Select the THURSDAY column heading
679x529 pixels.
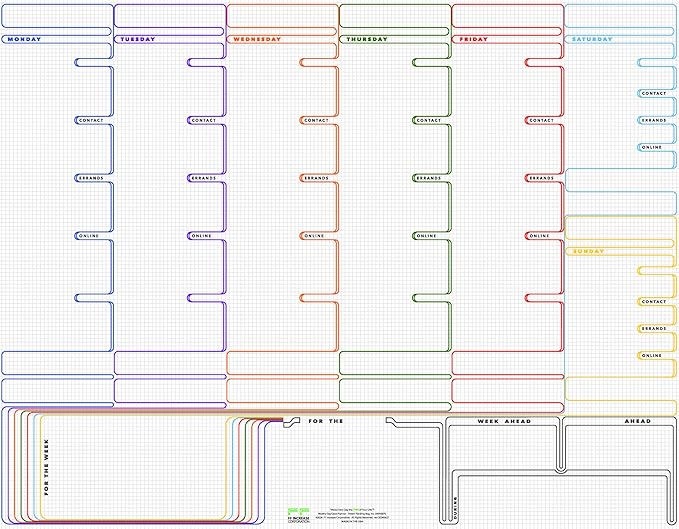[x=367, y=39]
